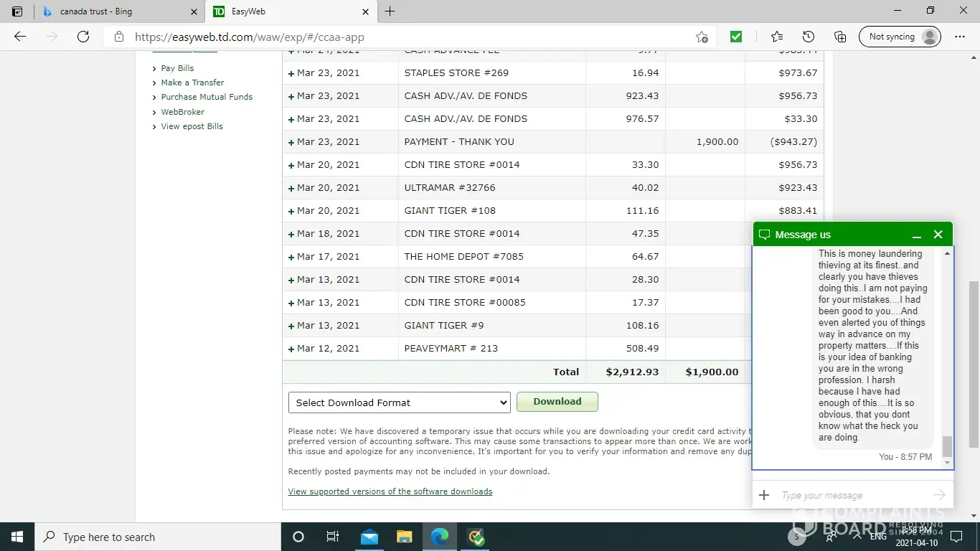Screen dimensions: 980x551
Task: Expand the CDN TIRE STORE #00085 transaction
Action: coord(291,303)
